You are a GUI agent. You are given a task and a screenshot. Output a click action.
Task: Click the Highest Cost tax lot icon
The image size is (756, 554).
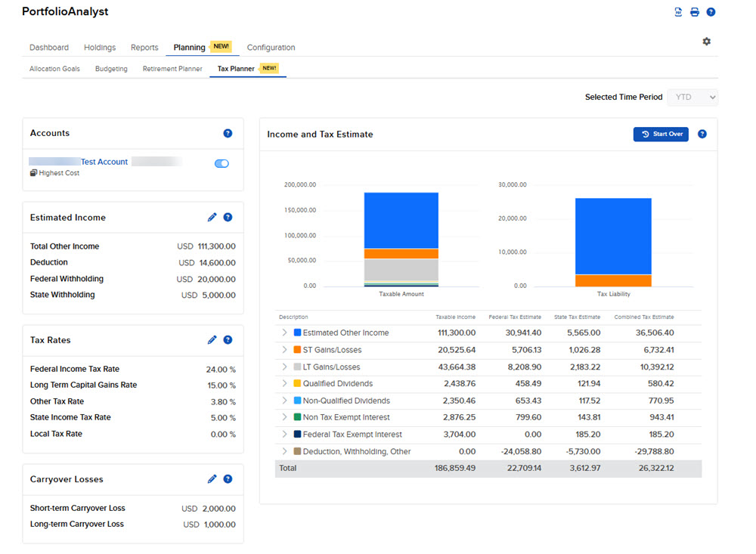pyautogui.click(x=33, y=173)
